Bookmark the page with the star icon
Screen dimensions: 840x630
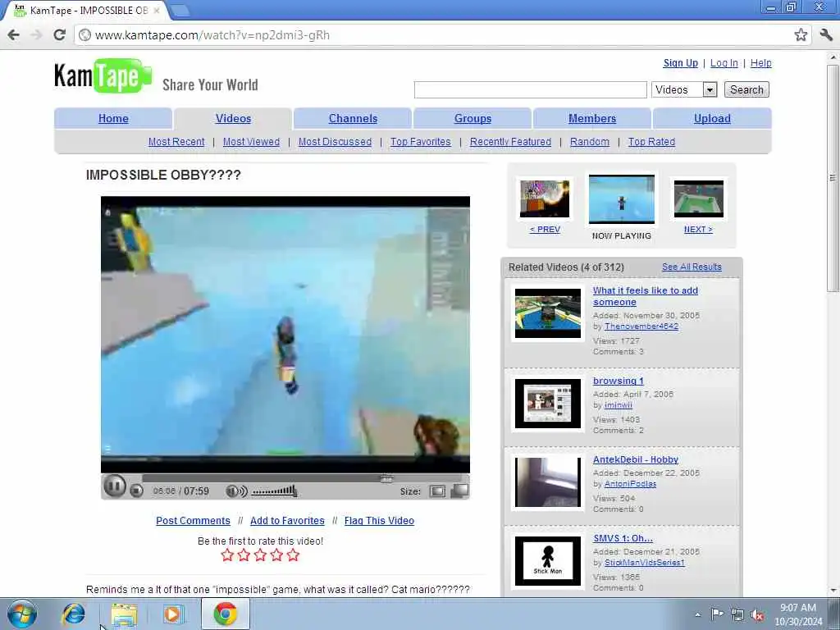coord(801,34)
